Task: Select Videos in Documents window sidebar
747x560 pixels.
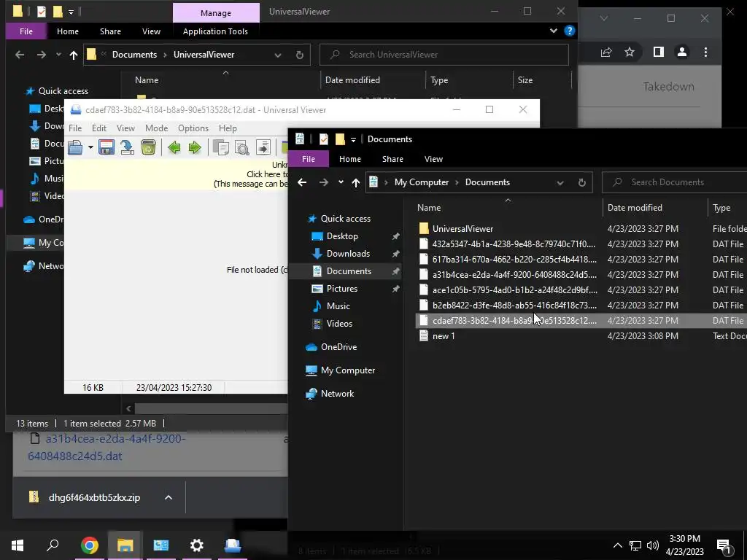Action: pos(339,324)
